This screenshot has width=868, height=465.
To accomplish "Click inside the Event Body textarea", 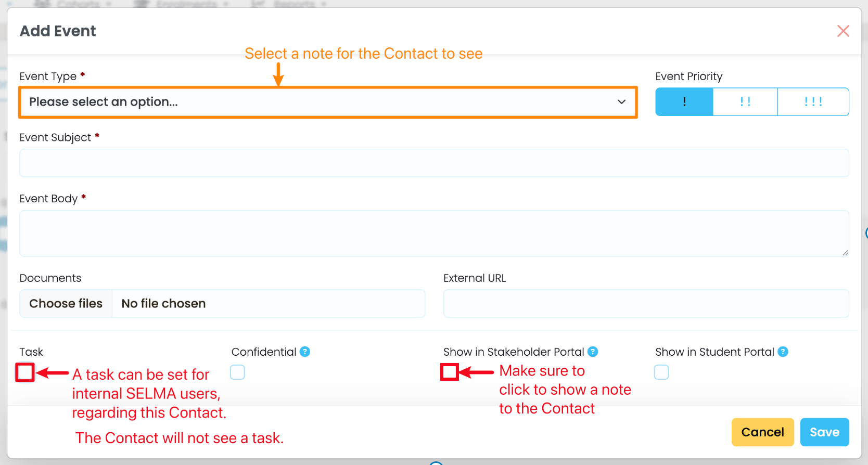I will point(434,234).
